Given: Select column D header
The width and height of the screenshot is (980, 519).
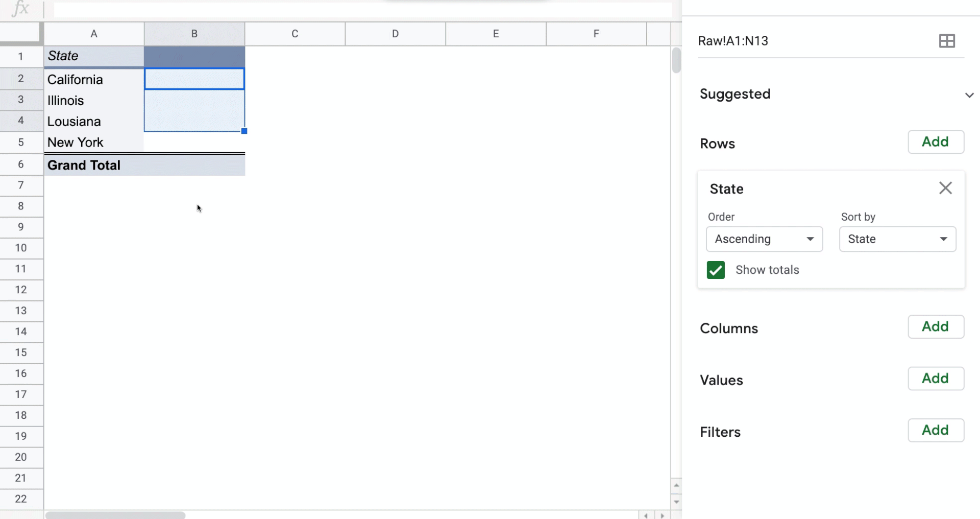Looking at the screenshot, I should pos(395,34).
